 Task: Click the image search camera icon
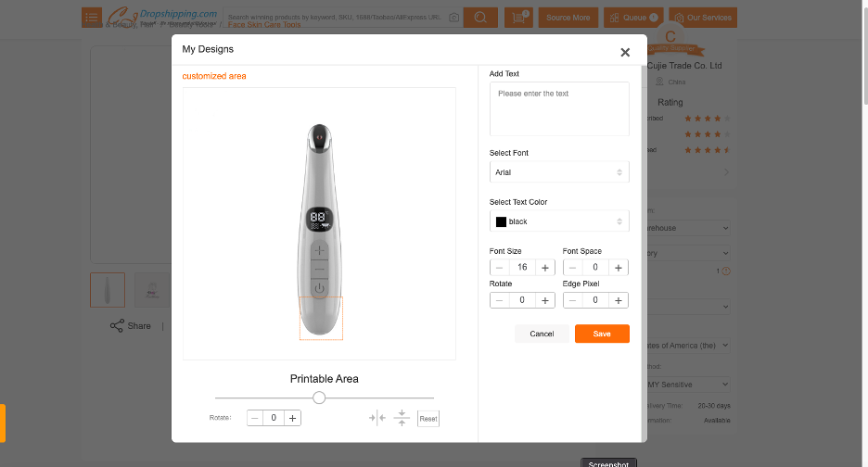pyautogui.click(x=453, y=18)
